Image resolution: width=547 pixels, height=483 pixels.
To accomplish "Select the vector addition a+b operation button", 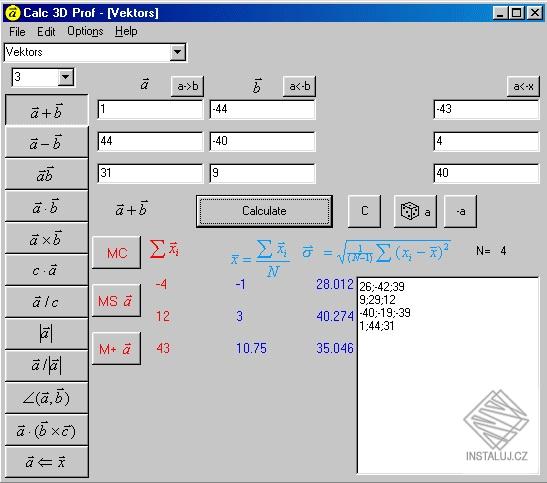I will point(46,110).
